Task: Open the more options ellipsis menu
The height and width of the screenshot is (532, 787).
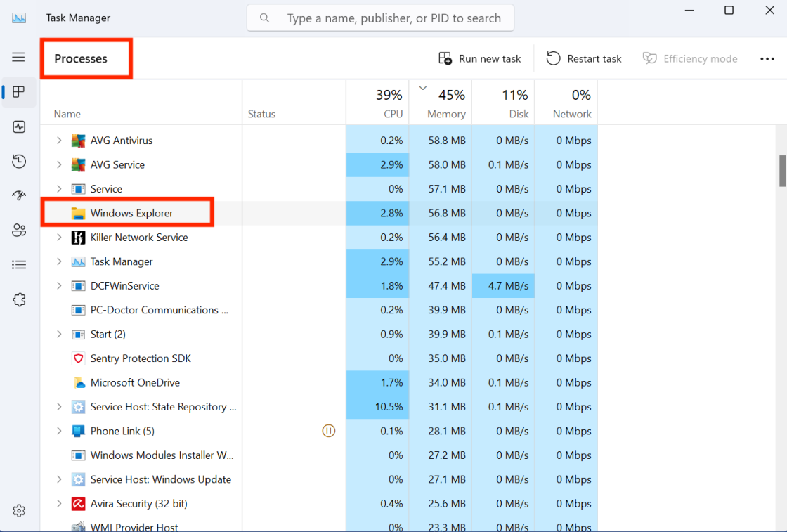Action: 767,59
